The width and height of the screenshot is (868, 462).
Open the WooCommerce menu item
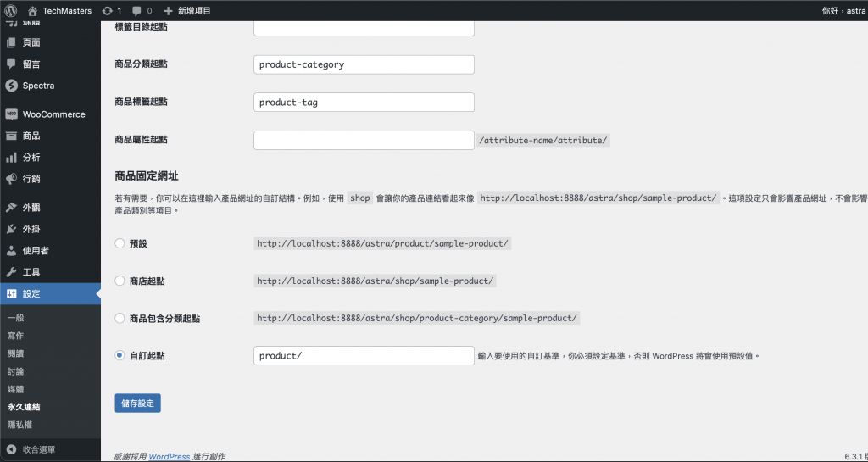50,114
